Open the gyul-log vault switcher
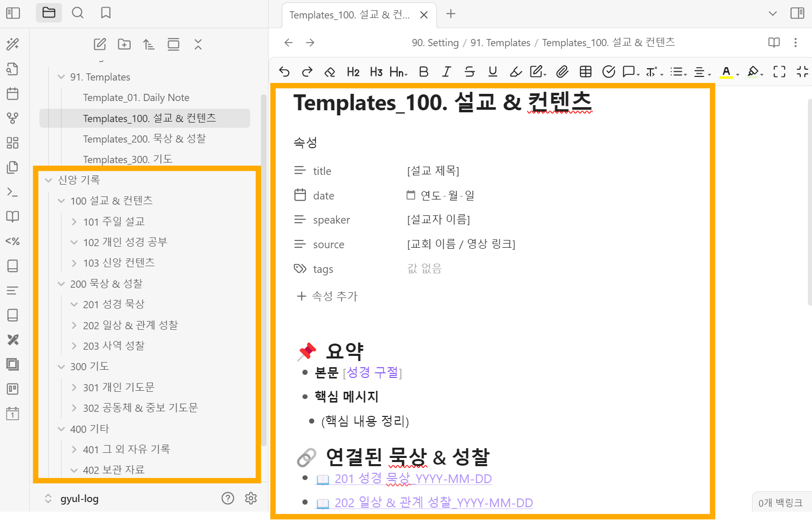 tap(71, 498)
